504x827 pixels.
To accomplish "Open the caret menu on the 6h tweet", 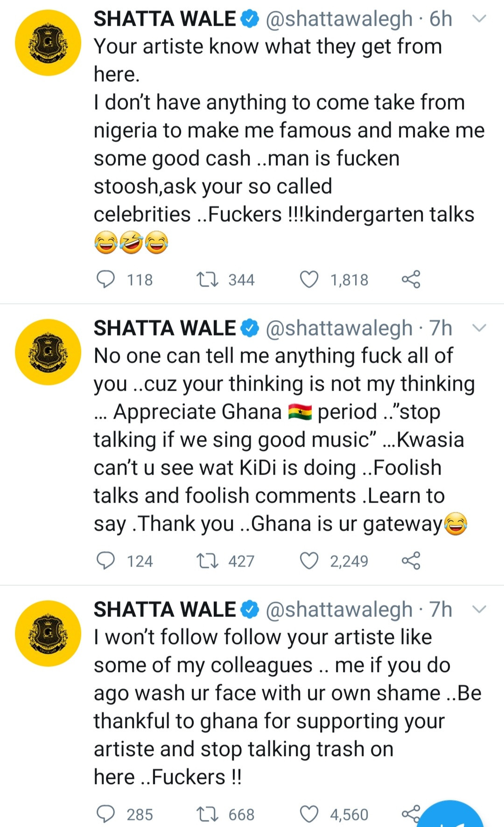I will tap(479, 19).
